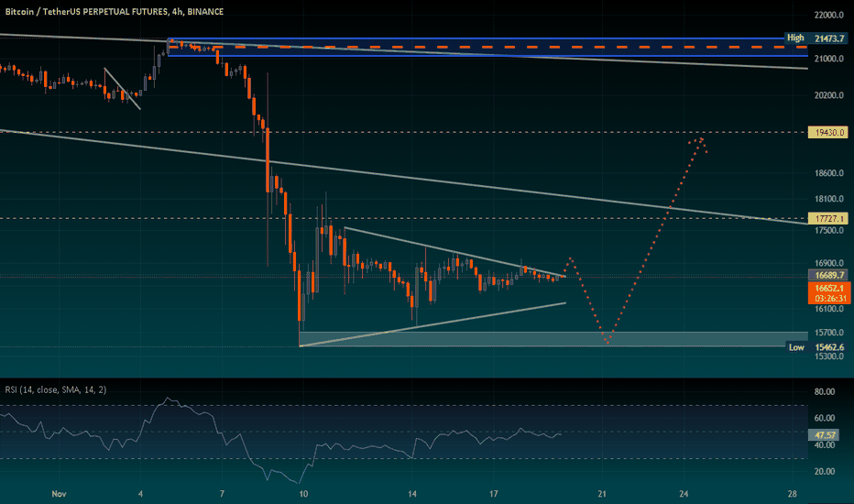Viewport: 854px width, 504px height.
Task: Click the 21000.0 price axis value
Action: point(829,59)
